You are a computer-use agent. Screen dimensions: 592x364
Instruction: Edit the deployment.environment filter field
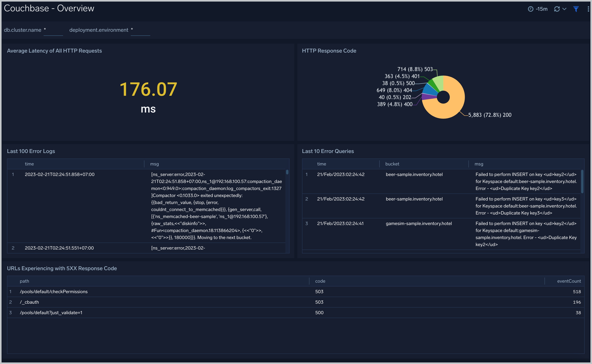(140, 30)
